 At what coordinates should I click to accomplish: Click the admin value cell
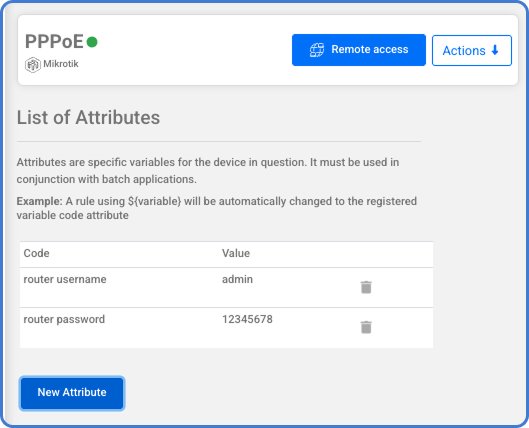point(237,279)
